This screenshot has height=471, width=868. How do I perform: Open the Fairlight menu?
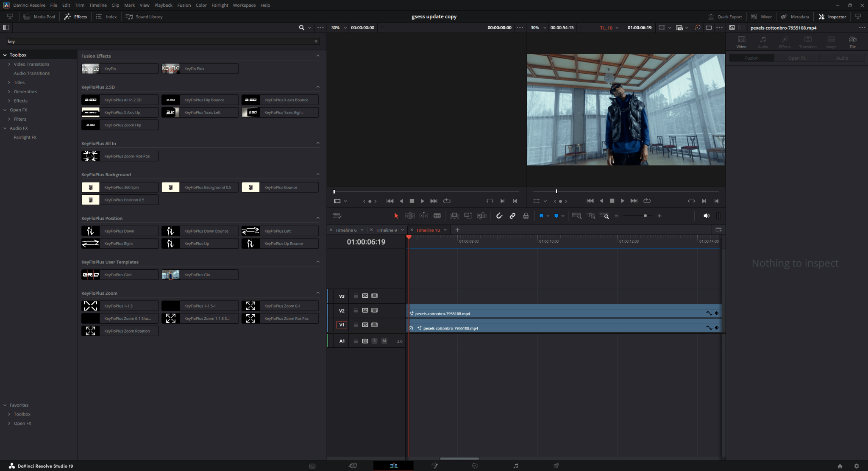click(220, 5)
